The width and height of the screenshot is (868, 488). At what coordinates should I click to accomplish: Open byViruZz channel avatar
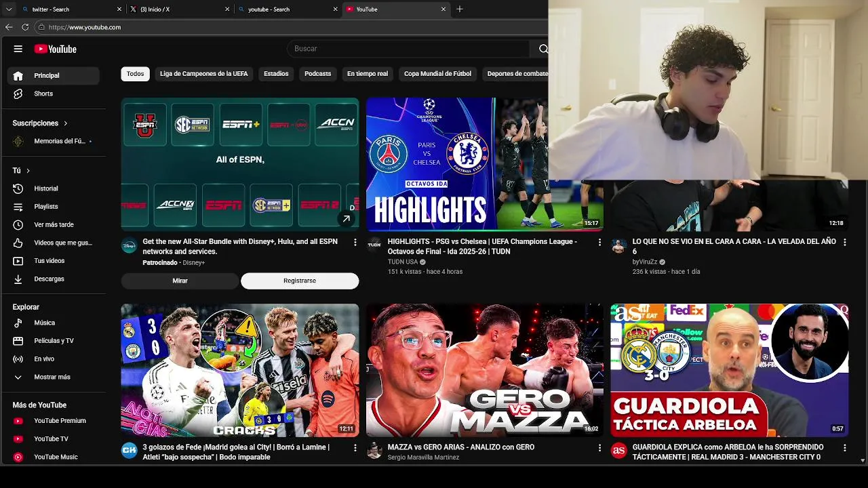(618, 246)
